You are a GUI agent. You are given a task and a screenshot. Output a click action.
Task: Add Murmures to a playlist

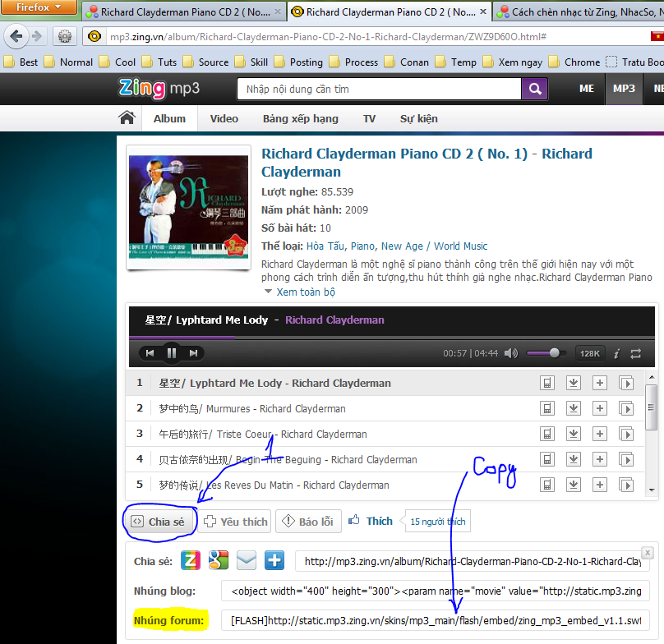(x=600, y=408)
